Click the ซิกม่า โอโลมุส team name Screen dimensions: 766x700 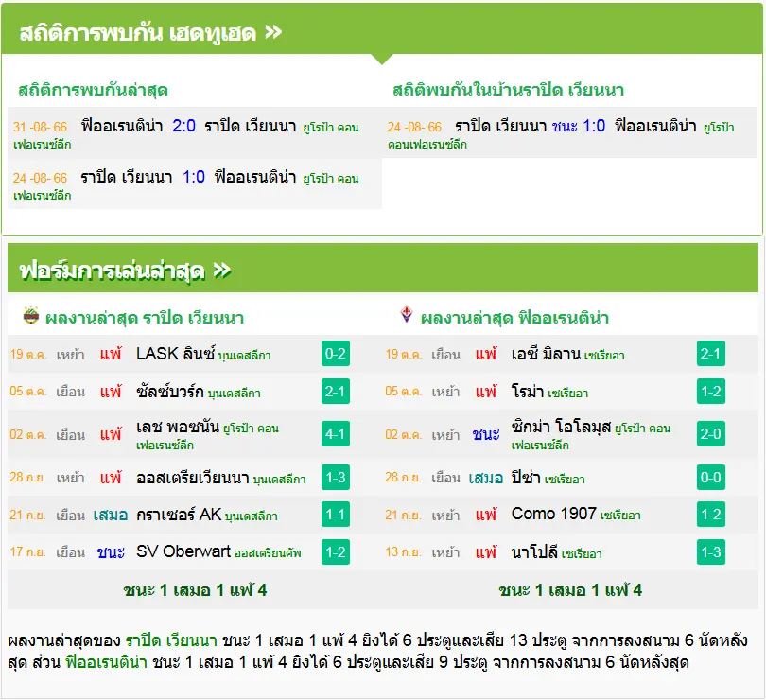[x=561, y=427]
